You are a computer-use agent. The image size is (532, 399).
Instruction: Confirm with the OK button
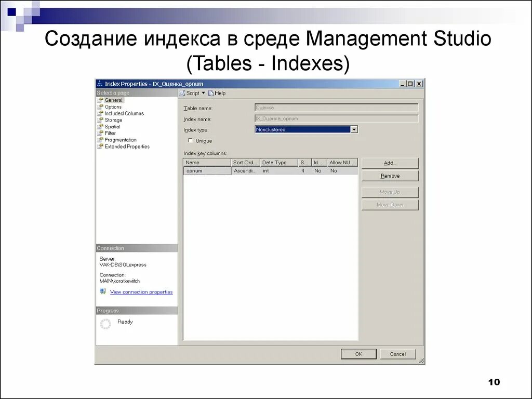[358, 354]
